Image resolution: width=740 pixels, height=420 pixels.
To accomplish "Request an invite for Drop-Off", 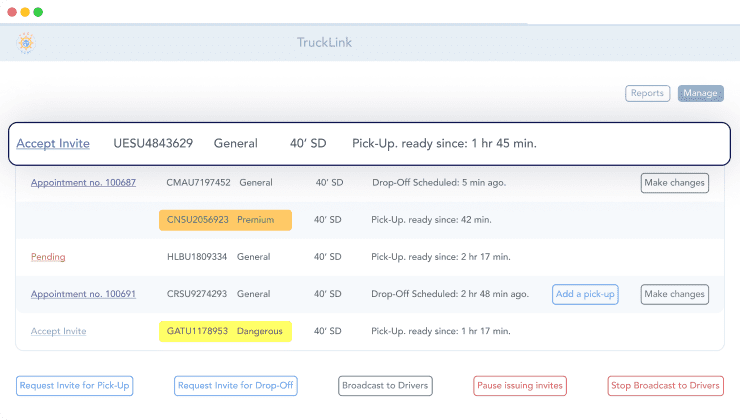I will (236, 386).
